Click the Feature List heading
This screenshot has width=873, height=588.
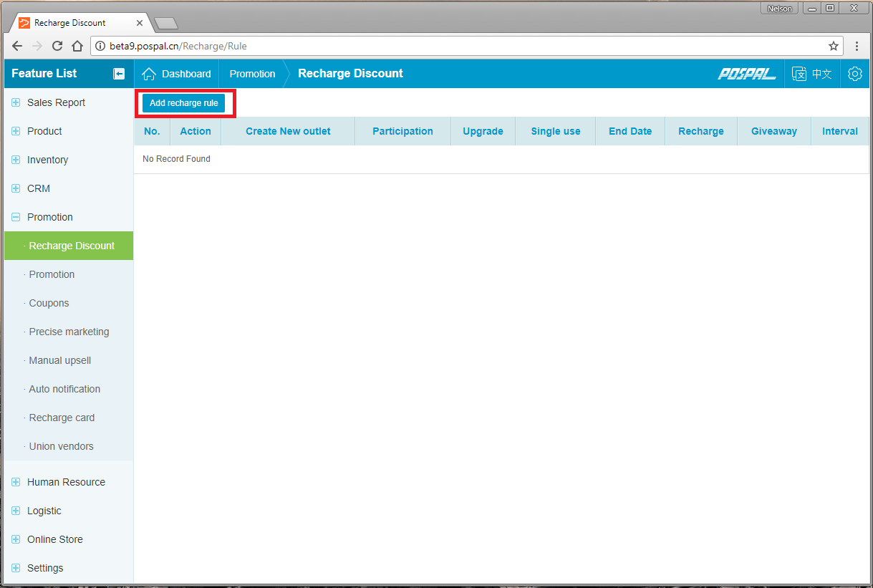[44, 74]
